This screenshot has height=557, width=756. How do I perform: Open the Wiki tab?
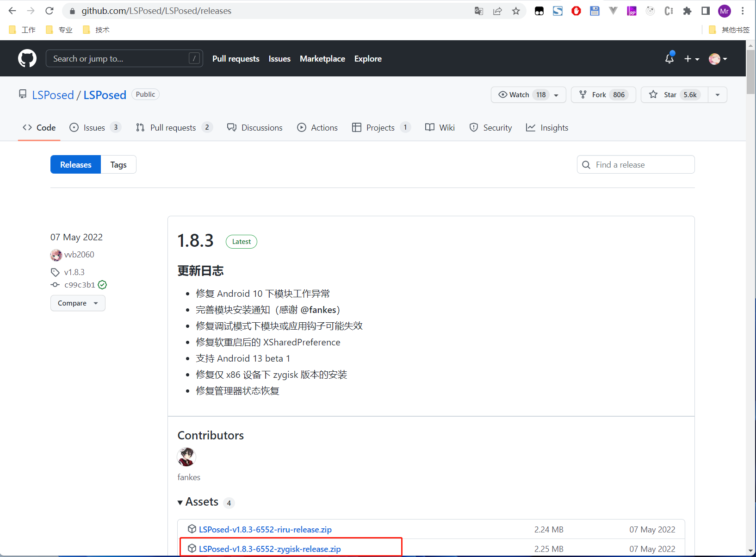(x=440, y=127)
